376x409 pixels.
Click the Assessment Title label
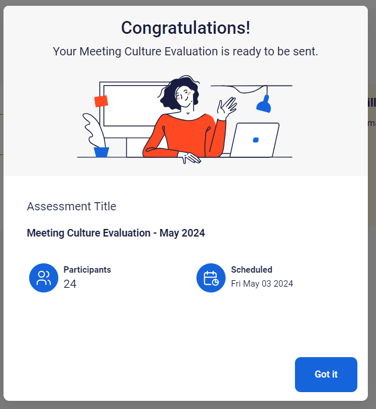71,206
